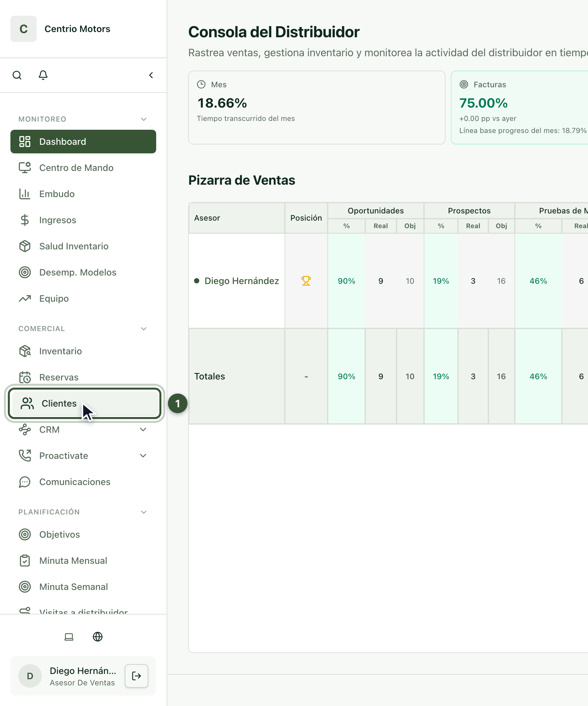Collapse the PLANIFICACIÓN section
The image size is (588, 706).
pos(144,512)
